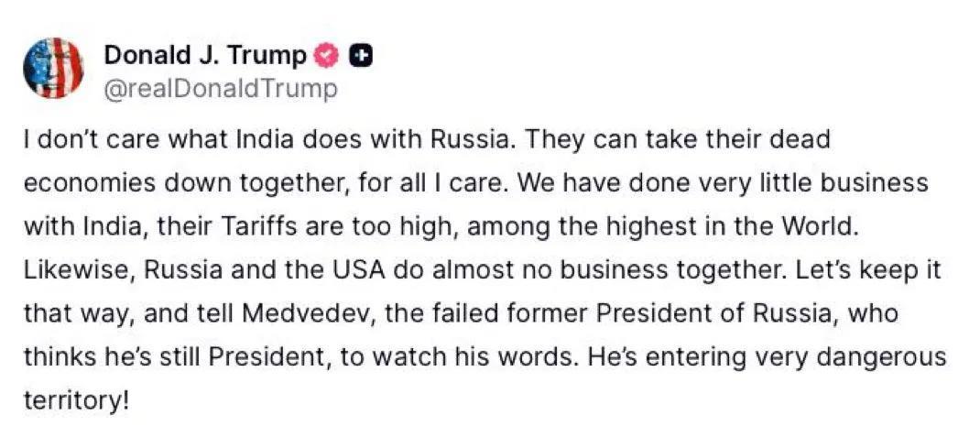Click the red verified checkmark badge

(327, 56)
